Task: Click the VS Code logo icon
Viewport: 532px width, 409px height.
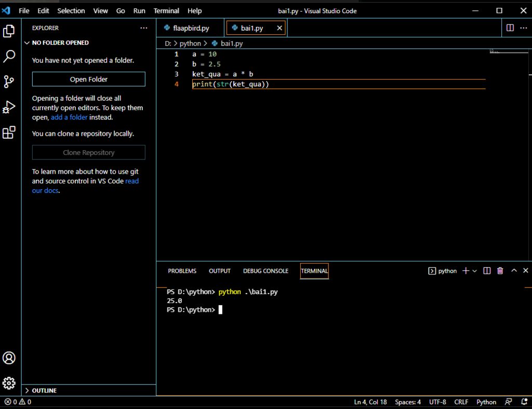Action: click(6, 11)
